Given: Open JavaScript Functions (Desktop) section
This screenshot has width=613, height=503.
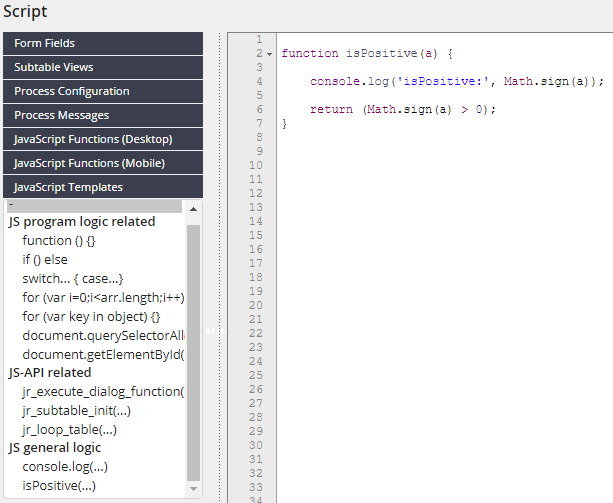Looking at the screenshot, I should click(103, 139).
